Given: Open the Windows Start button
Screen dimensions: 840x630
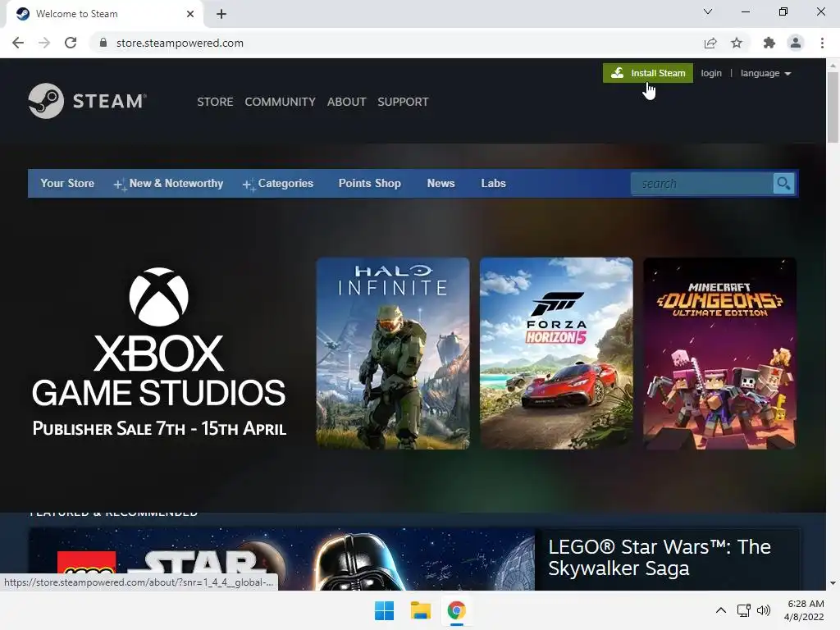Looking at the screenshot, I should [x=384, y=610].
